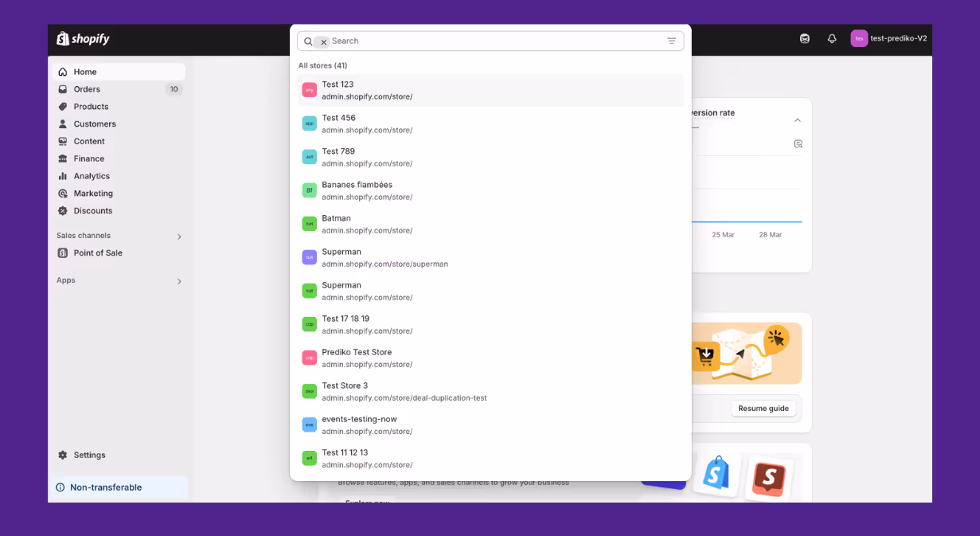
Task: Click the Resume guide button
Action: pos(763,409)
